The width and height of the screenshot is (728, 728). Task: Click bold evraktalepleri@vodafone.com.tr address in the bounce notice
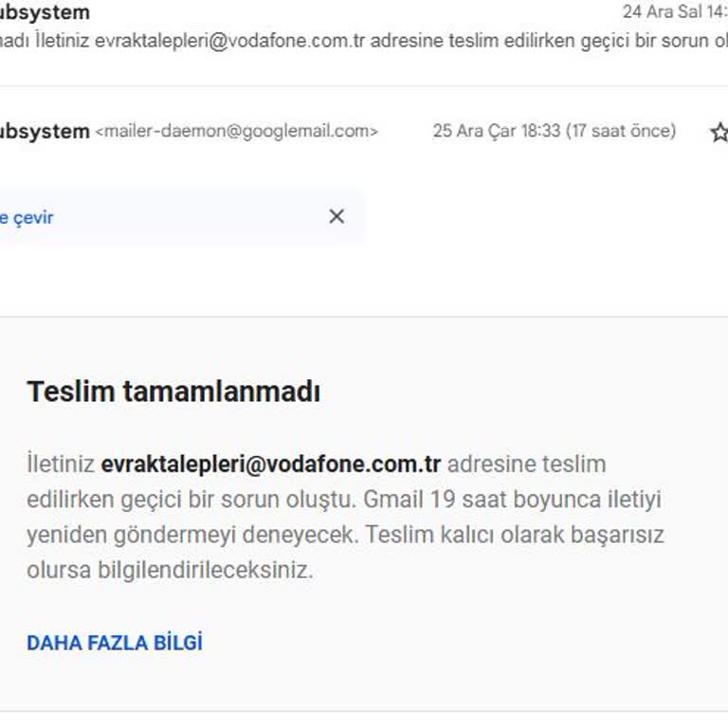(x=271, y=464)
